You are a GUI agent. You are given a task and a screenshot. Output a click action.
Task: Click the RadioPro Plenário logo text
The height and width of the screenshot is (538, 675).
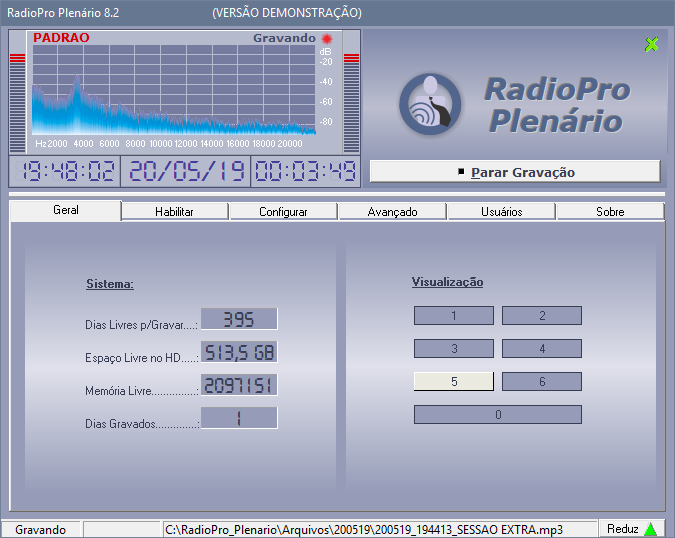tap(557, 105)
